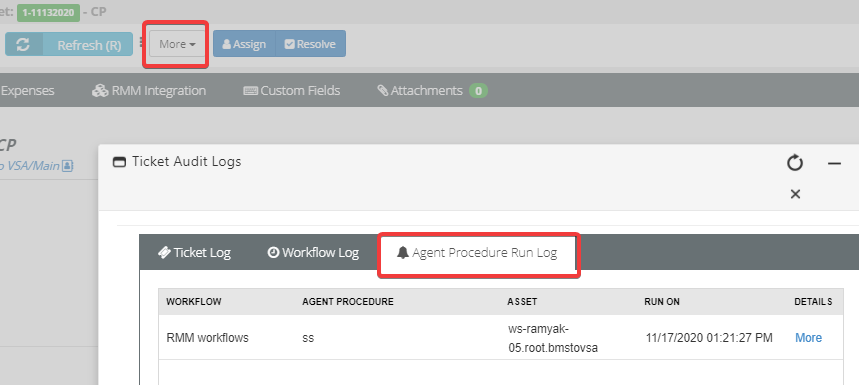Viewport: 859px width, 385px height.
Task: Select the Expenses tab
Action: tap(27, 90)
